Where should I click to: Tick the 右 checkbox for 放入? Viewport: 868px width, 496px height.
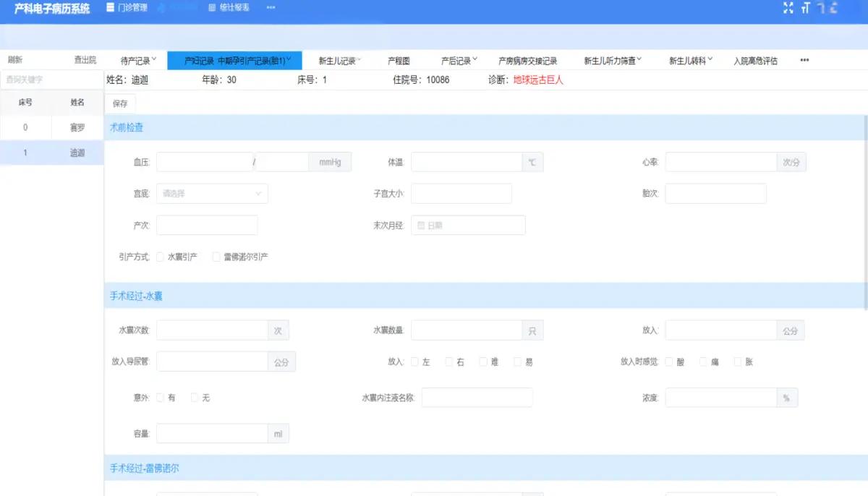pos(449,362)
